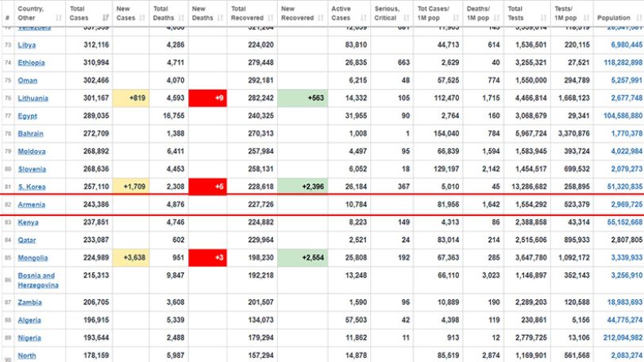Open Libya population link 6,980,445

pos(627,44)
